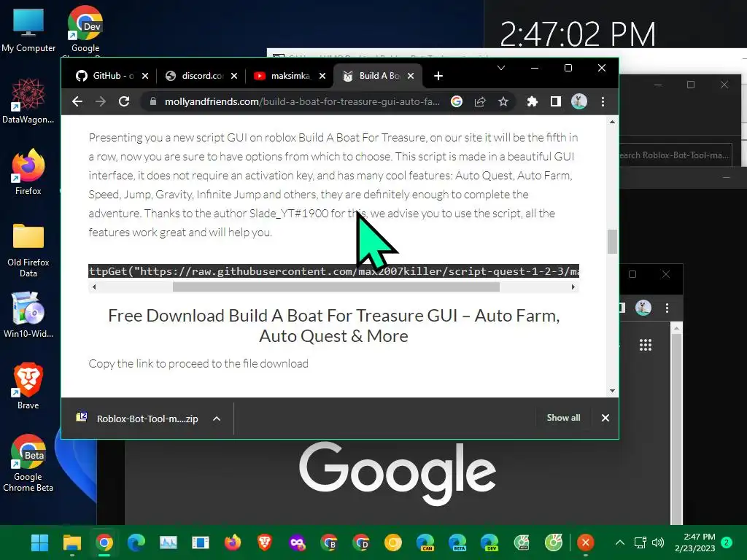Expand the download item options chevron
Viewport: 747px width, 560px height.
[216, 419]
